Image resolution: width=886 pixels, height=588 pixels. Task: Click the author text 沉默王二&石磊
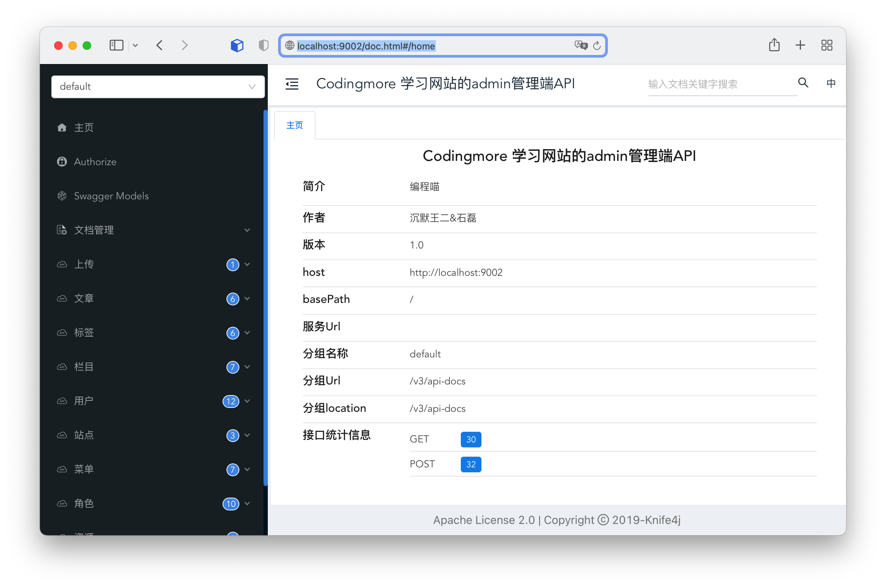443,218
